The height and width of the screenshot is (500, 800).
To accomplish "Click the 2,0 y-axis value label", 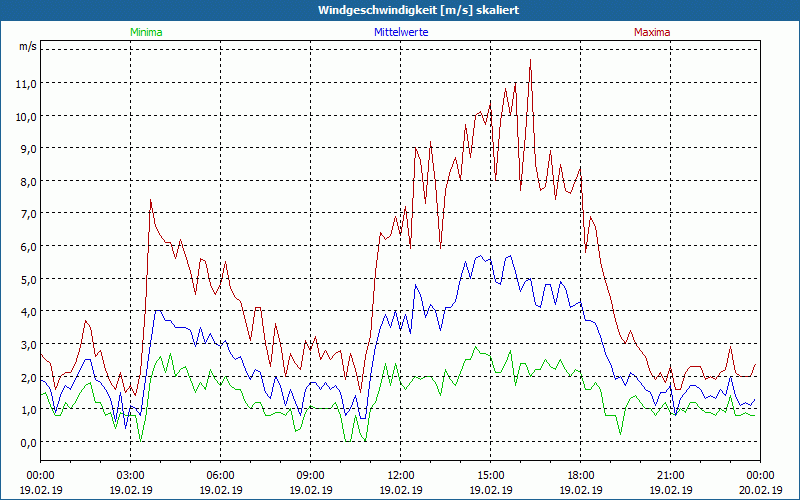I will (26, 377).
